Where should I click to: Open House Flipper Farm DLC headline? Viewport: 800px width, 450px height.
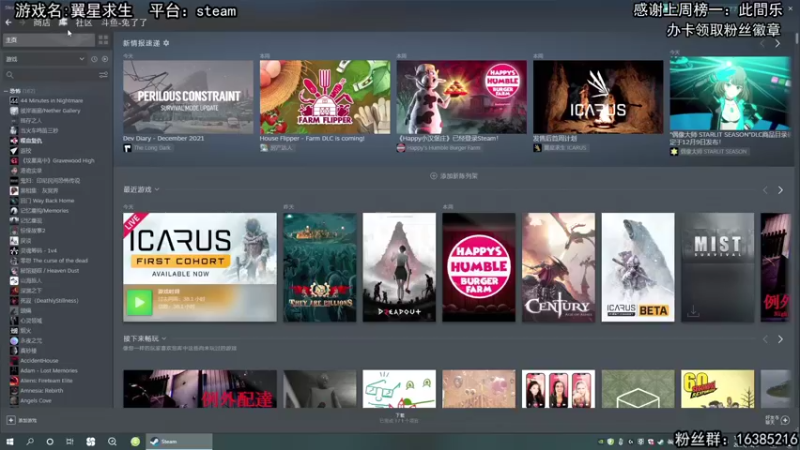click(312, 138)
